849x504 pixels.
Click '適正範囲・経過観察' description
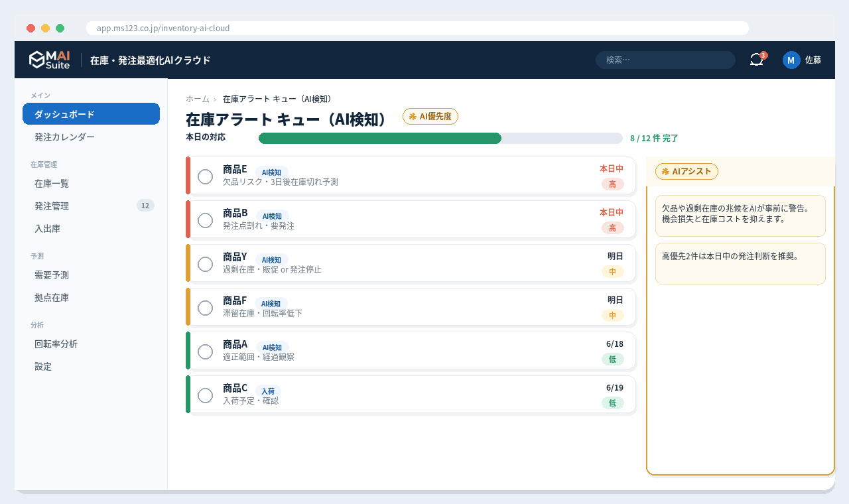point(259,357)
